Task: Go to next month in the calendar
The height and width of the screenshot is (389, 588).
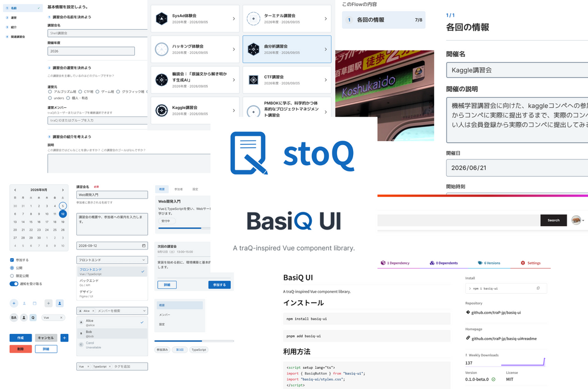Action: coord(63,190)
